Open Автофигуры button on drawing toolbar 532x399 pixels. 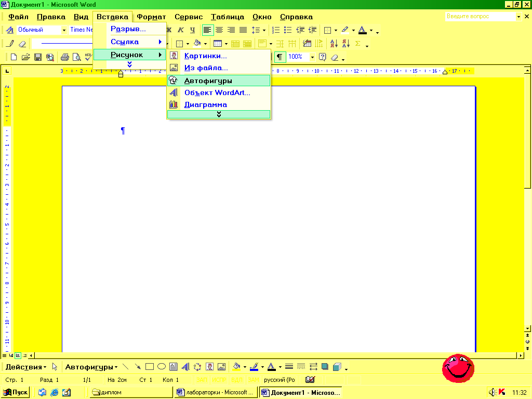pos(91,367)
